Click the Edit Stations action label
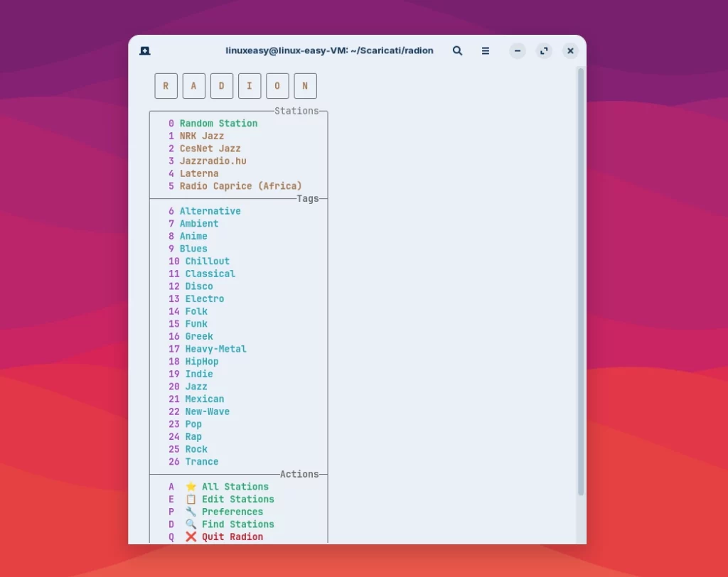 click(237, 500)
